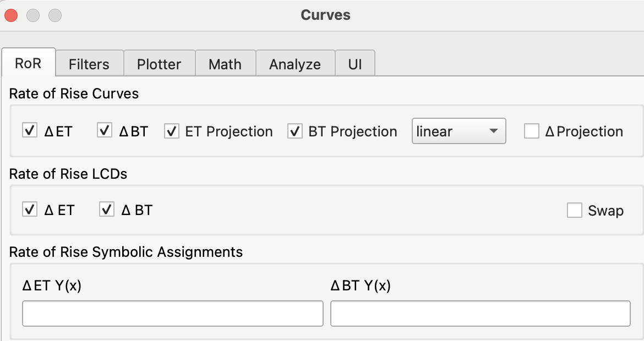Open the Math tab
This screenshot has width=644, height=341.
tap(225, 64)
